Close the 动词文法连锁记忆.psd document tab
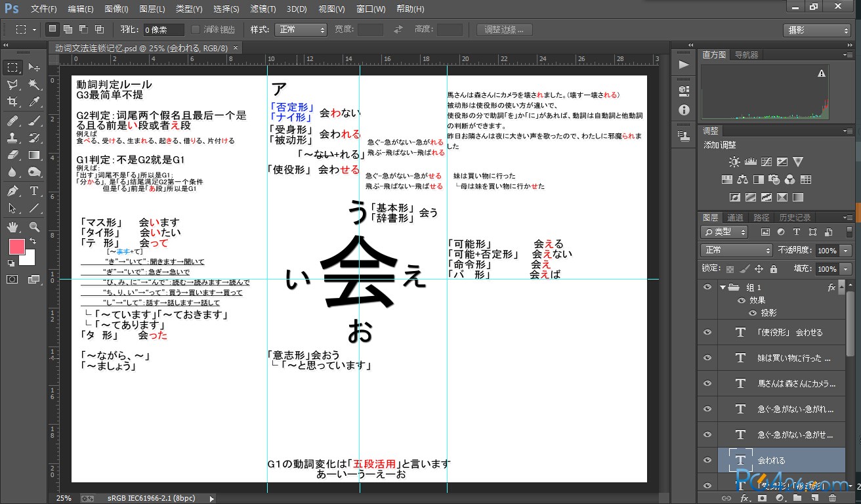Image resolution: width=861 pixels, height=504 pixels. coord(236,48)
